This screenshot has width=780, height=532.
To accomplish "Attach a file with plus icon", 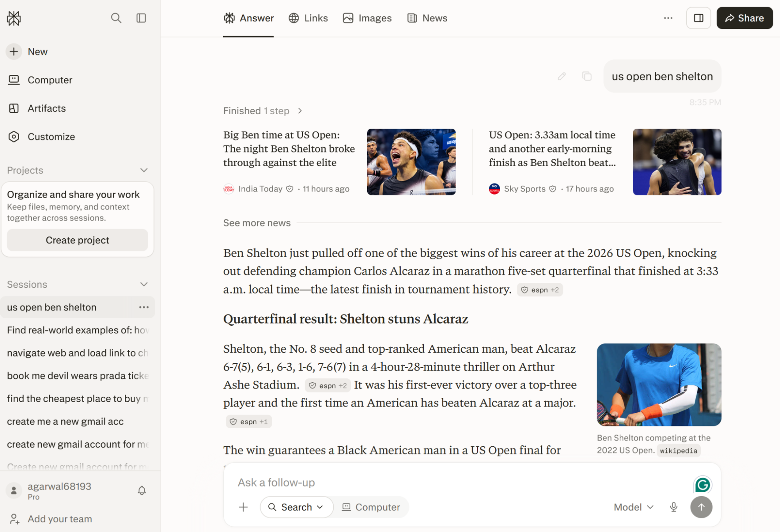I will pyautogui.click(x=243, y=507).
